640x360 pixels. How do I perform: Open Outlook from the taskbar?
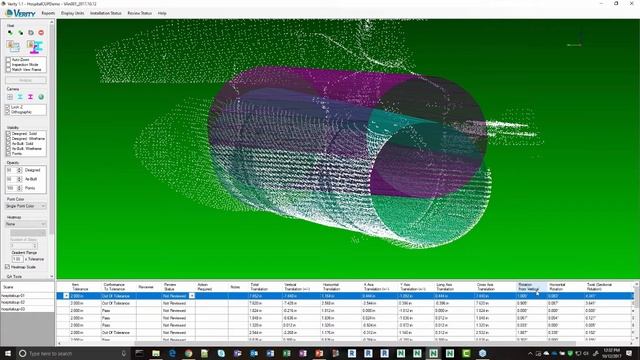254,353
